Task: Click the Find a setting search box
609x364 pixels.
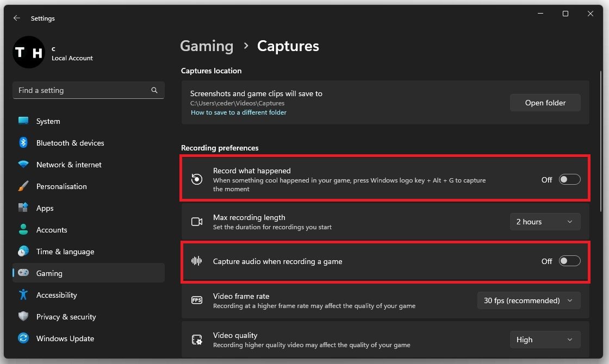Action: click(82, 90)
